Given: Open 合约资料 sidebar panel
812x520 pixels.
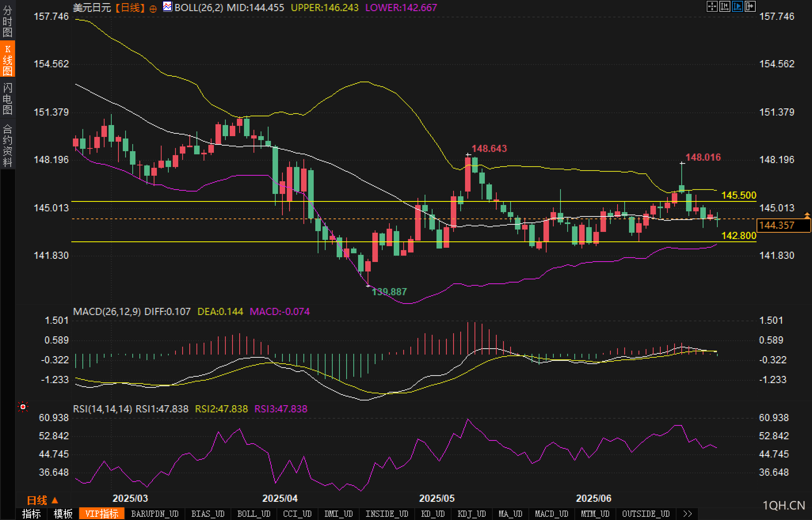Looking at the screenshot, I should click(x=7, y=145).
